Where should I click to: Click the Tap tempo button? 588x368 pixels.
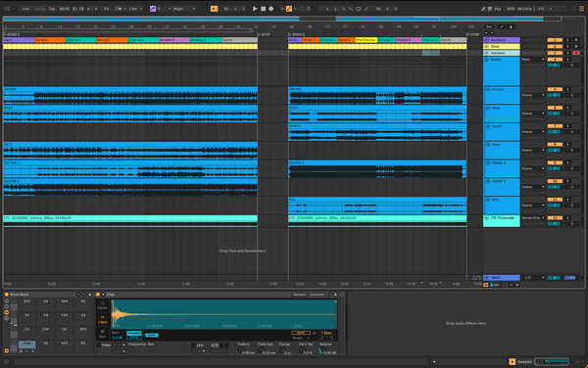tap(52, 9)
